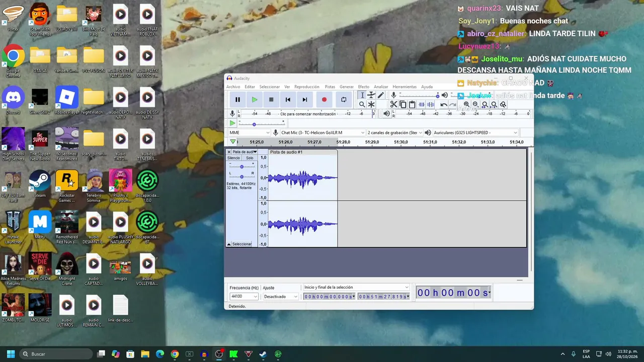
Task: Open the Ajuste Desactivado snap dropdown
Action: pyautogui.click(x=281, y=297)
